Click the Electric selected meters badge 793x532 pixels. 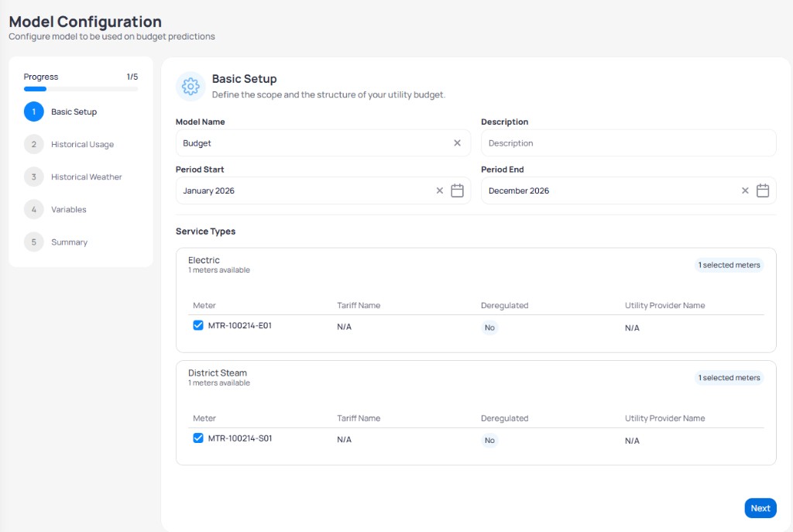click(729, 265)
